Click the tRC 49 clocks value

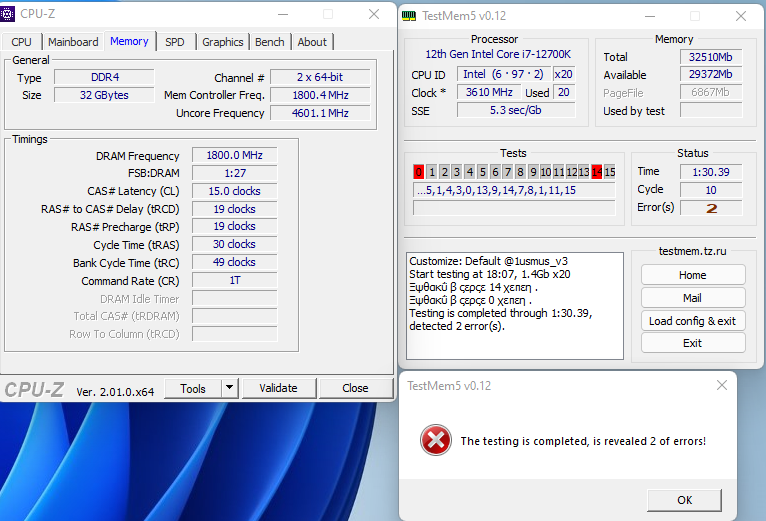pyautogui.click(x=234, y=262)
